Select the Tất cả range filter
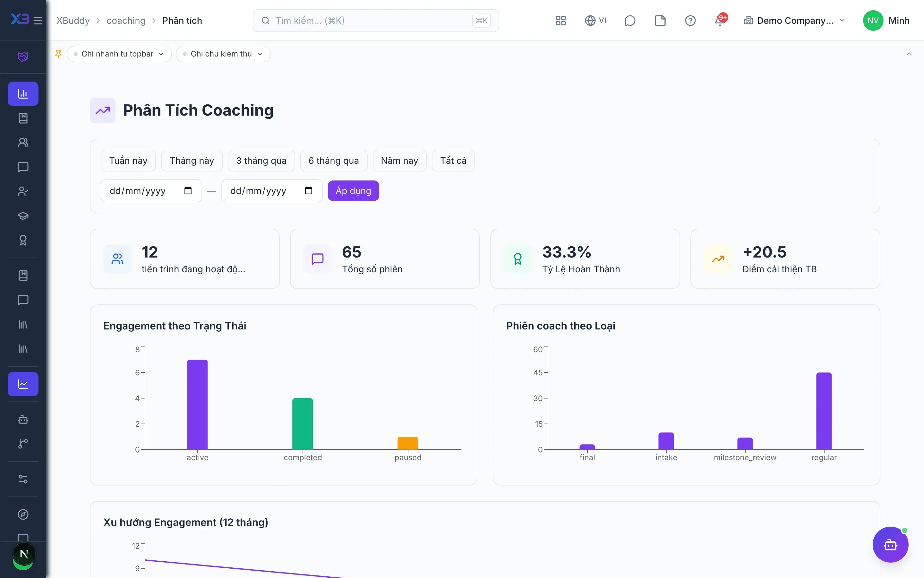Viewport: 924px width, 578px height. click(x=453, y=161)
